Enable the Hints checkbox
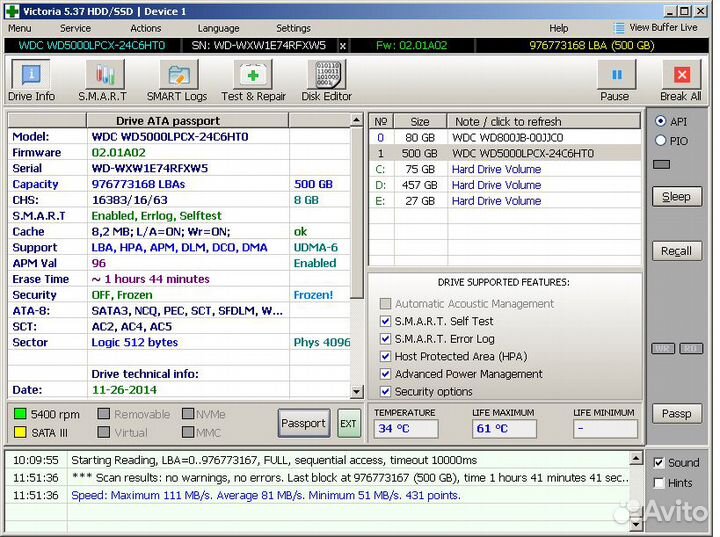Screen dimensions: 720x537 tap(658, 483)
